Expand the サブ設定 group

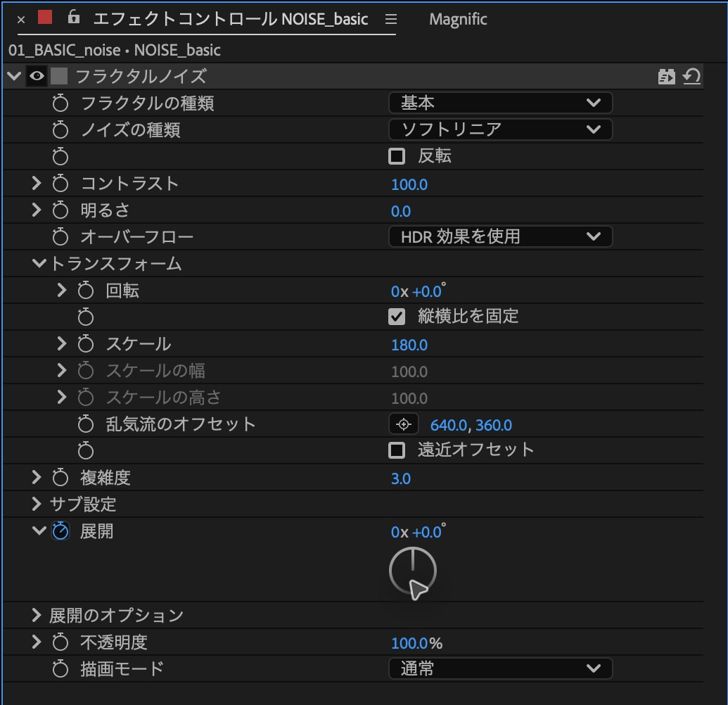36,504
